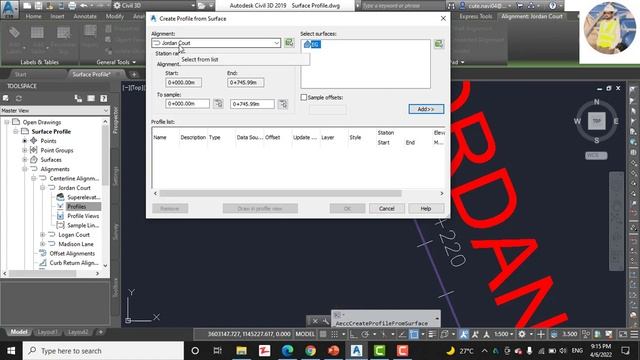Click the command line customize wrench icon
640x360 pixels.
(326, 321)
